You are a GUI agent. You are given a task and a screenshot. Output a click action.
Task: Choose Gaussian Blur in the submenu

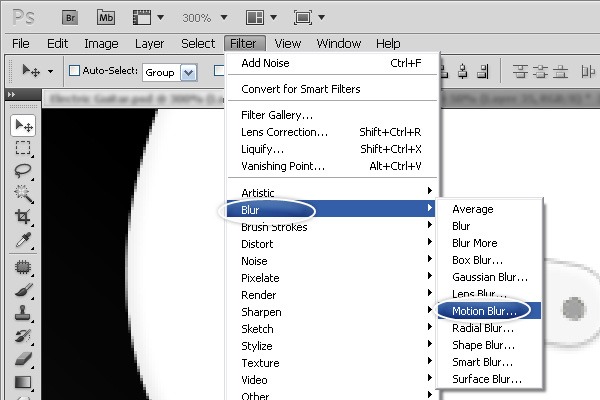(490, 277)
